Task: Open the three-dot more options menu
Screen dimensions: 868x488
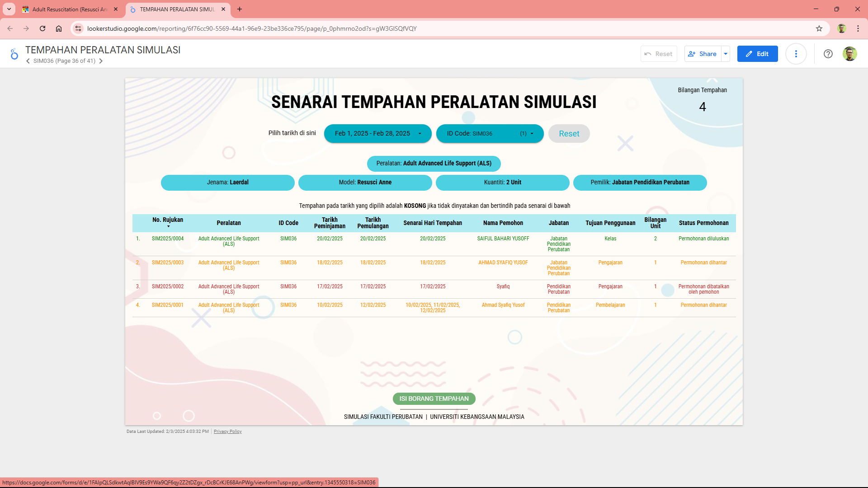Action: (796, 54)
